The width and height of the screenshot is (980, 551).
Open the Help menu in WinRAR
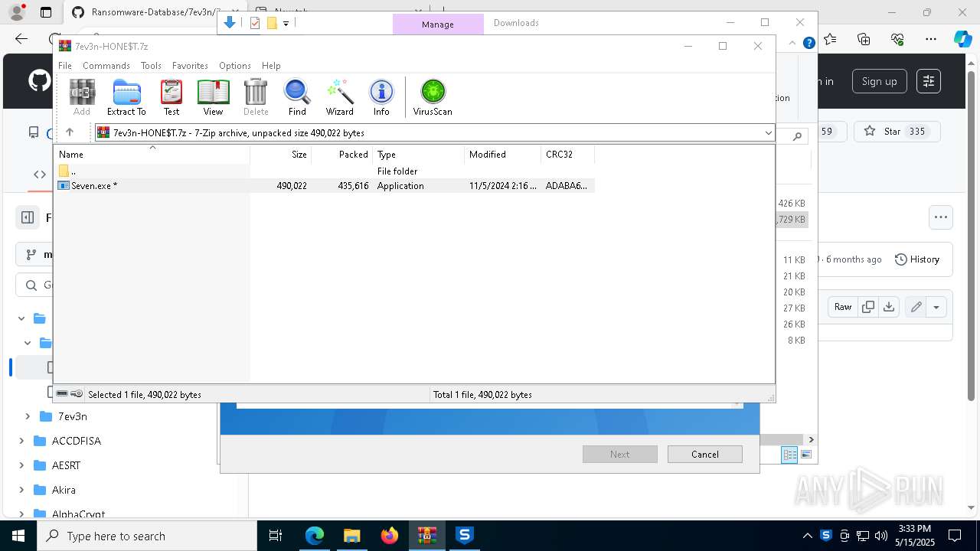(271, 66)
